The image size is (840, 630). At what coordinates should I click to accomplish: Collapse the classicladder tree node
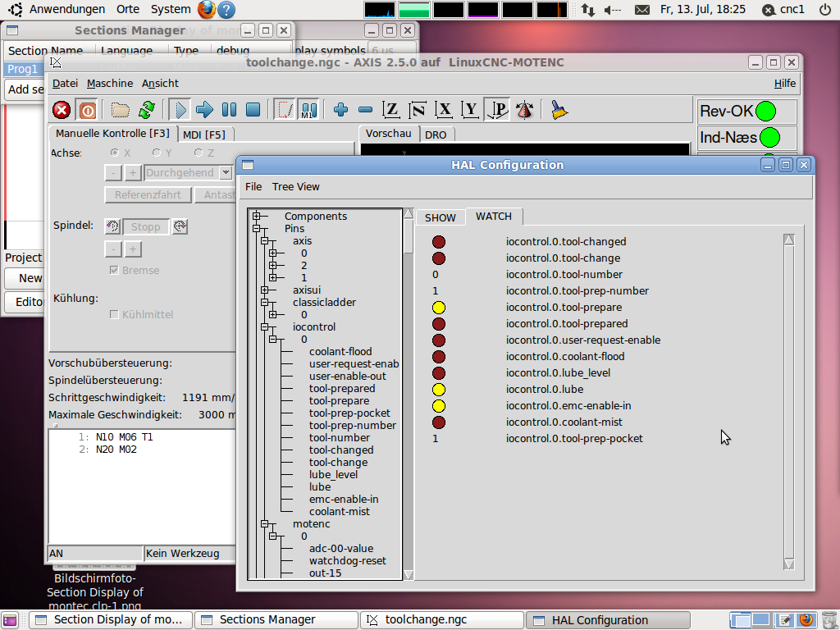pyautogui.click(x=265, y=302)
